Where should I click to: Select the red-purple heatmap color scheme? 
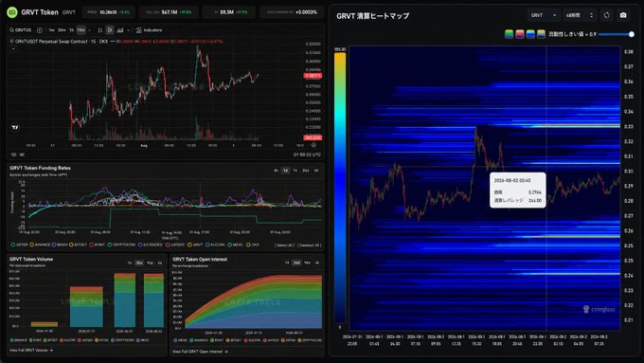click(x=520, y=34)
